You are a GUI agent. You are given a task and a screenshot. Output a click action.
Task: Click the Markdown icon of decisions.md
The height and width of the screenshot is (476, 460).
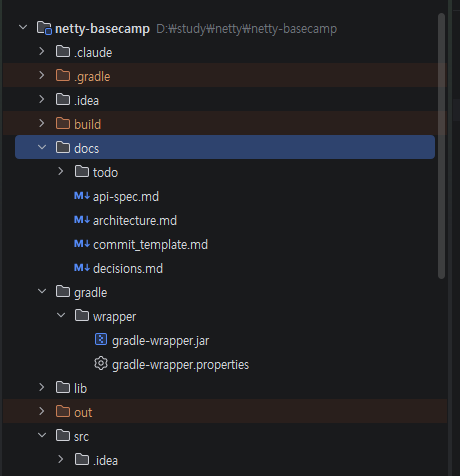pos(82,268)
